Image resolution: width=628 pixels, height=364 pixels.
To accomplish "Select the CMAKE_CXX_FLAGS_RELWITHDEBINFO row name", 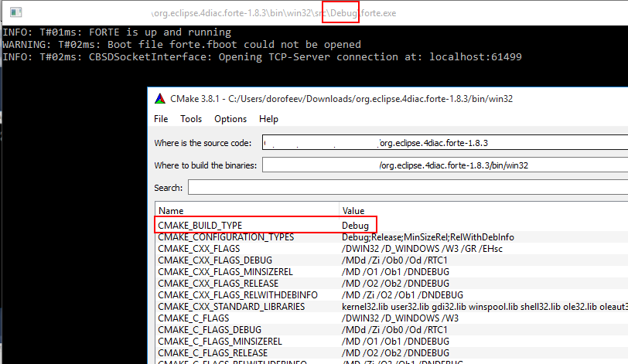I will (x=237, y=295).
